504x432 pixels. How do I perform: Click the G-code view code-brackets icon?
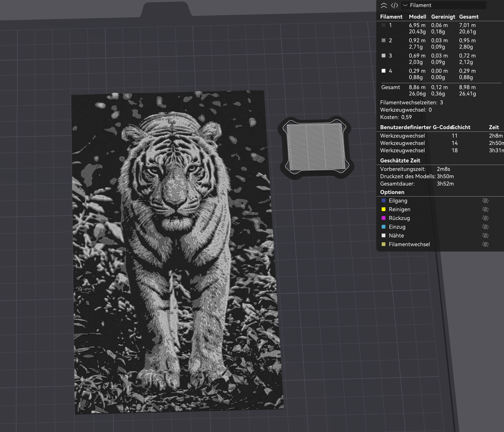[x=395, y=5]
